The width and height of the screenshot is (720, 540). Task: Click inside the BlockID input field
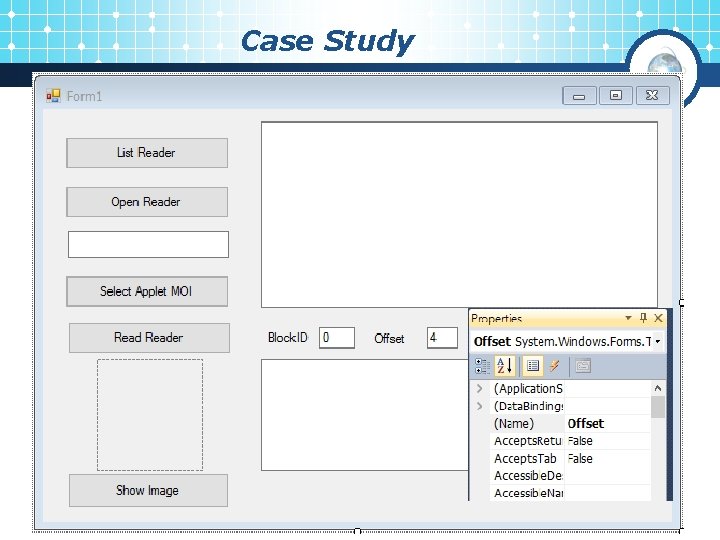pos(337,338)
